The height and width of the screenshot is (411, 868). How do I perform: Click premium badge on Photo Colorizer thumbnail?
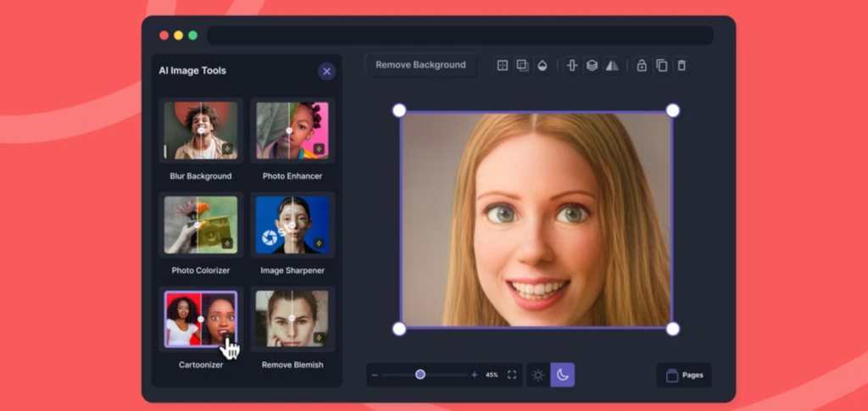[x=227, y=243]
